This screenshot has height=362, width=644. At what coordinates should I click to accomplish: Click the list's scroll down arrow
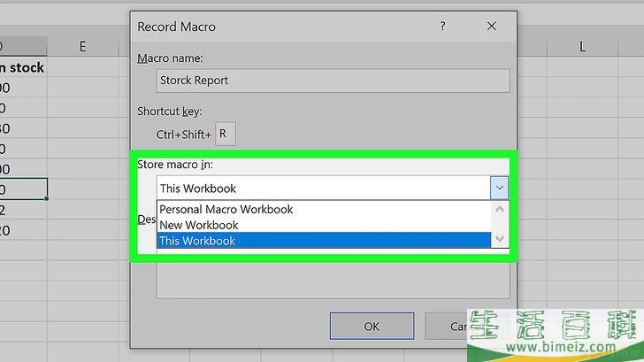pos(500,239)
